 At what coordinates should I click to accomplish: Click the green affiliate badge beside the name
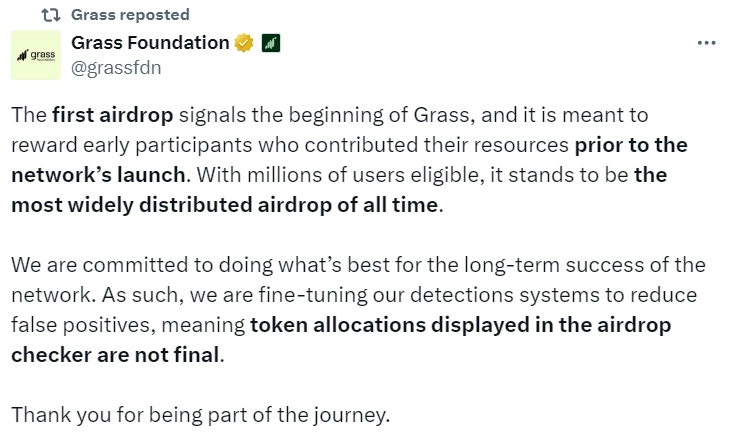click(x=270, y=43)
